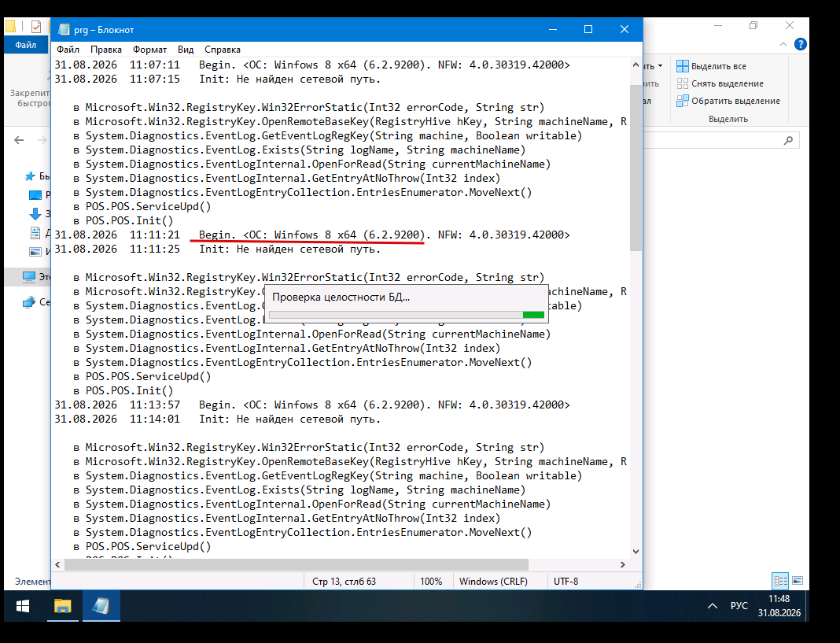Collapse the Explorer ribbon chevron
This screenshot has height=643, width=840.
tap(783, 44)
